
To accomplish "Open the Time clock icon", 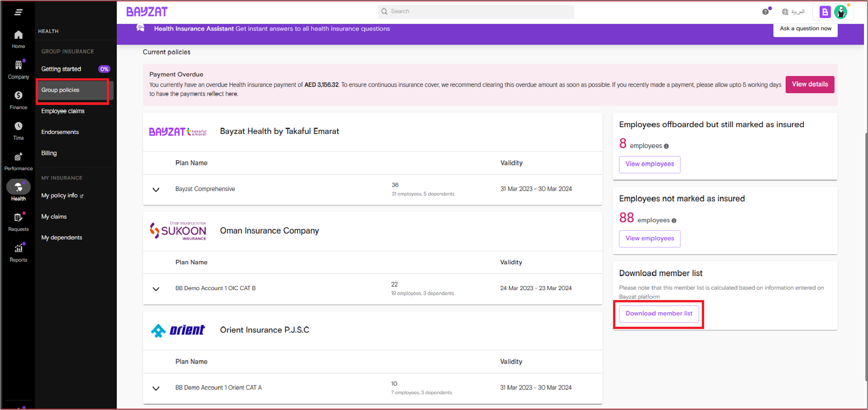I will [18, 126].
